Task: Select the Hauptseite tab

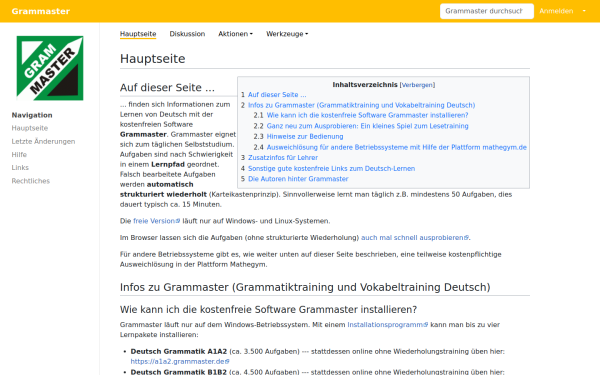Action: (x=138, y=34)
